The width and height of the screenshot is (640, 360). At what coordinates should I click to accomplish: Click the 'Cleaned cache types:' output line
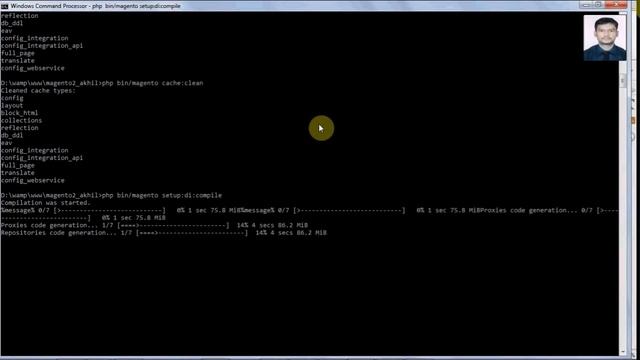(38, 91)
